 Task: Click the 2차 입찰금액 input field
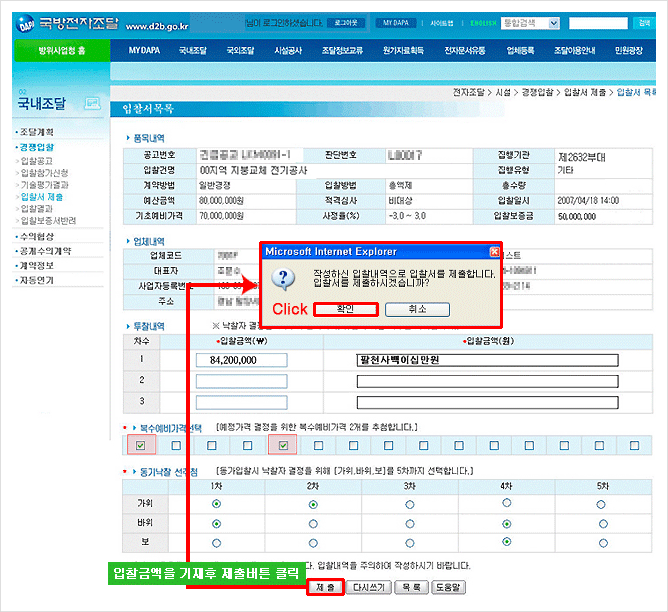(241, 381)
